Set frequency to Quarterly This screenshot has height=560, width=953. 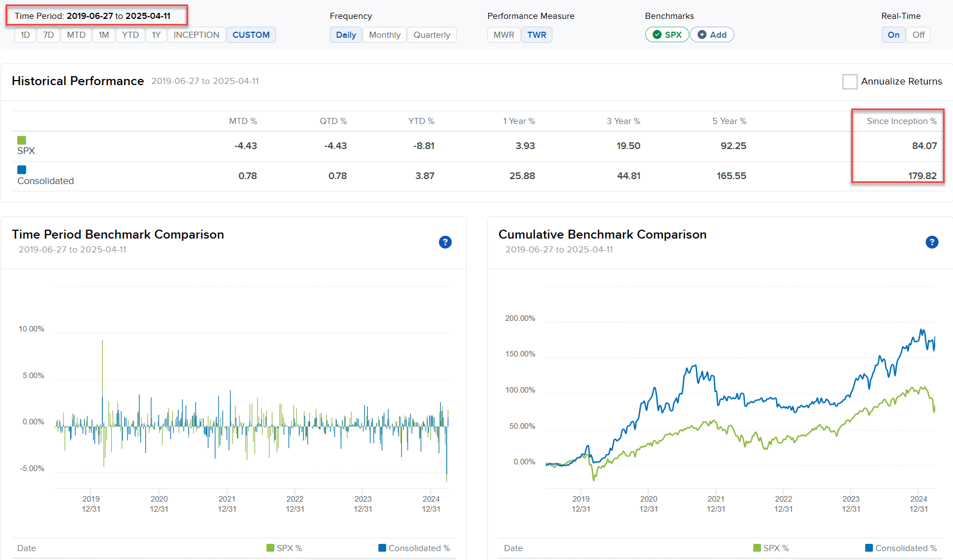432,34
